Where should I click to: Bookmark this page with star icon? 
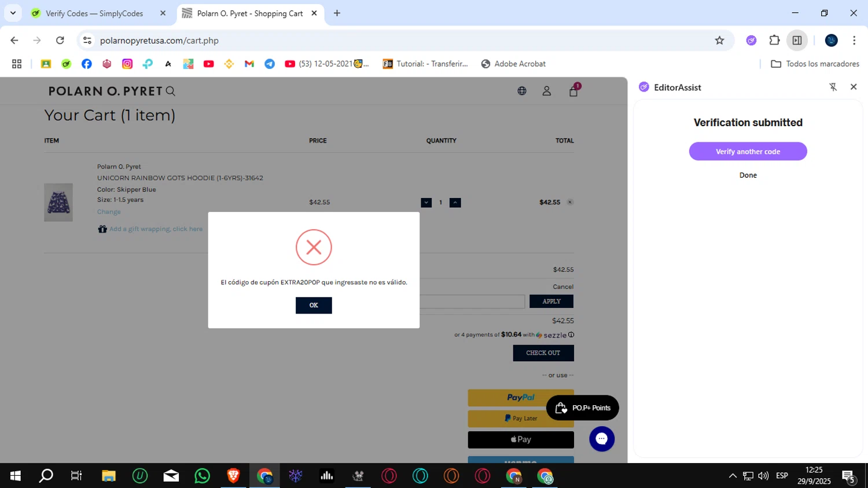(719, 41)
